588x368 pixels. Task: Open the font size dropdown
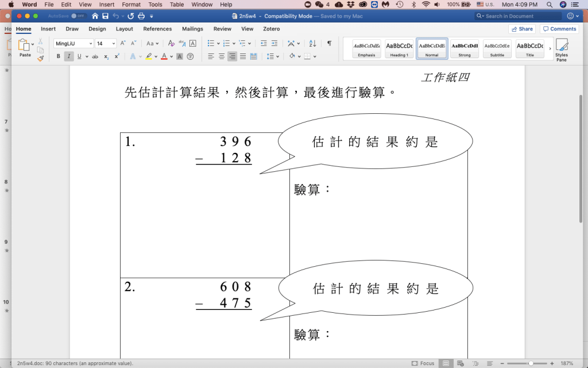coord(106,44)
